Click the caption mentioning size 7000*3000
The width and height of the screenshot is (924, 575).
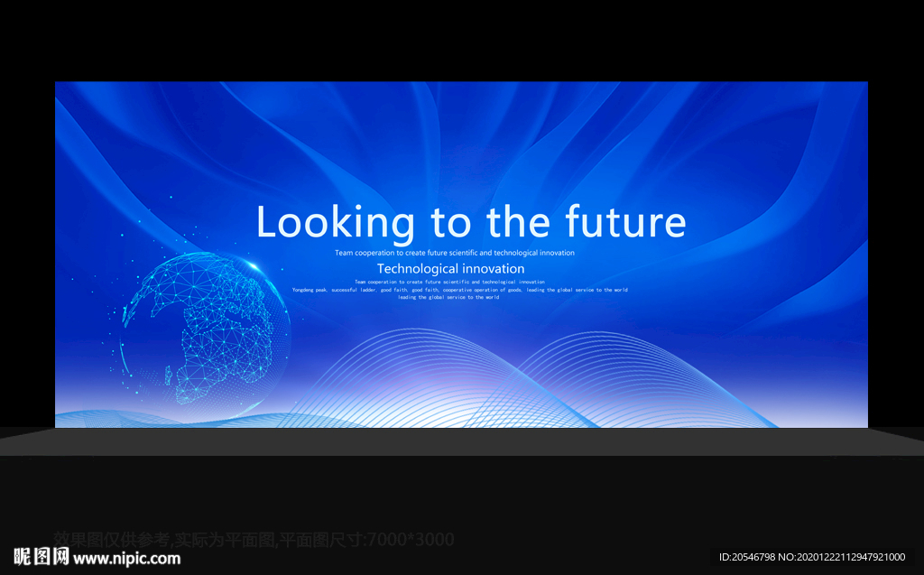point(254,539)
